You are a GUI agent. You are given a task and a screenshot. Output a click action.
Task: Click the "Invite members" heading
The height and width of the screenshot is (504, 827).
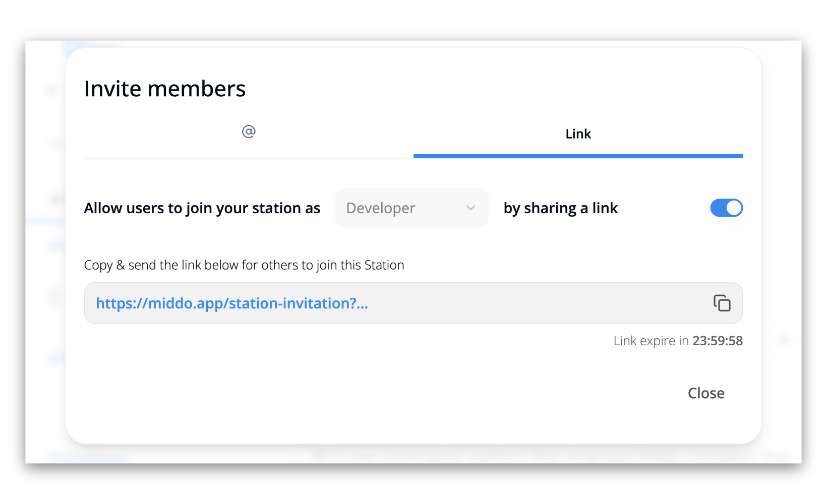(x=165, y=89)
